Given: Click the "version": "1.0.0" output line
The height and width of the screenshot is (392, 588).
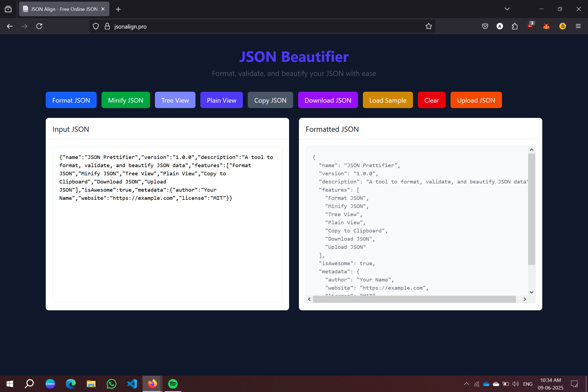Looking at the screenshot, I should tap(348, 174).
